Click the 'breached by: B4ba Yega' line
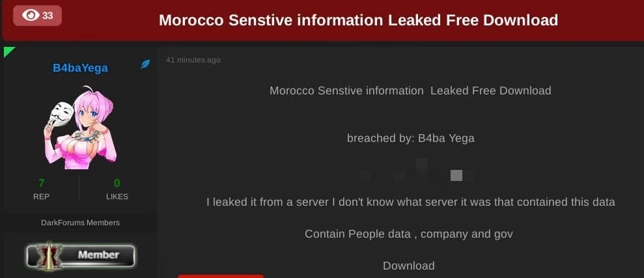This screenshot has height=278, width=644. pos(411,139)
